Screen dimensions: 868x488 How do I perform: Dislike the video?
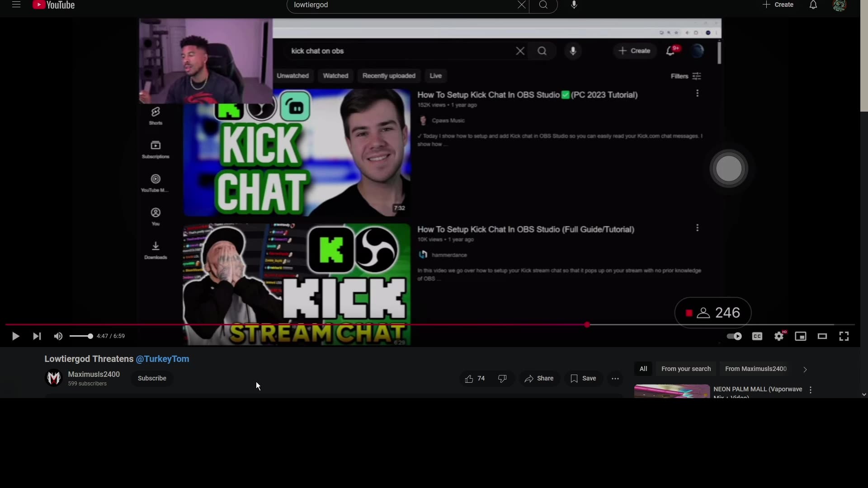coord(503,378)
